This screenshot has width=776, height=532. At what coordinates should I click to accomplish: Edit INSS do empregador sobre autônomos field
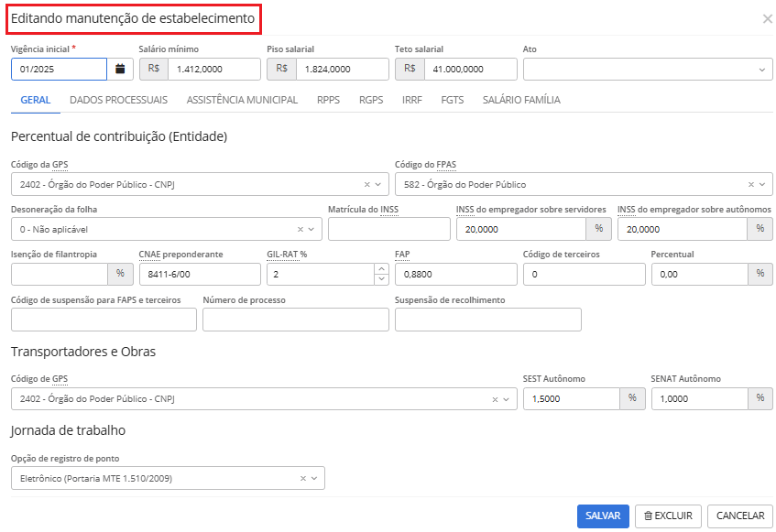(682, 230)
